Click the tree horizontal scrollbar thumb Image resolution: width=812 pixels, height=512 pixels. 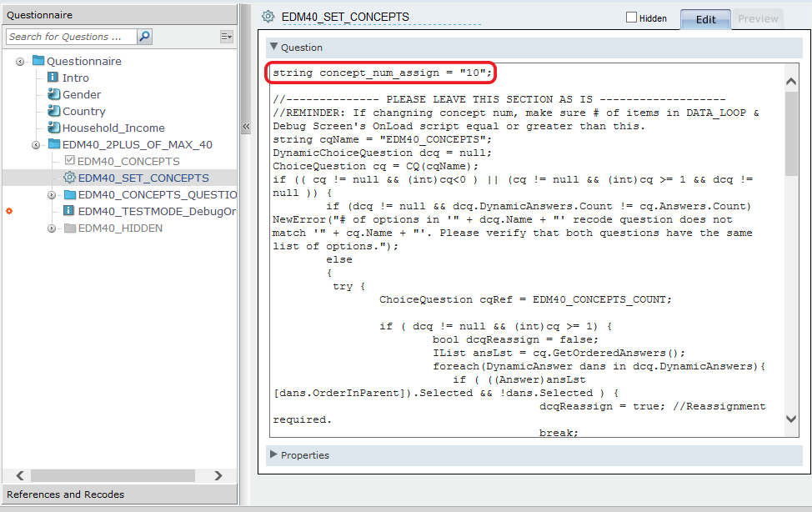pos(113,475)
